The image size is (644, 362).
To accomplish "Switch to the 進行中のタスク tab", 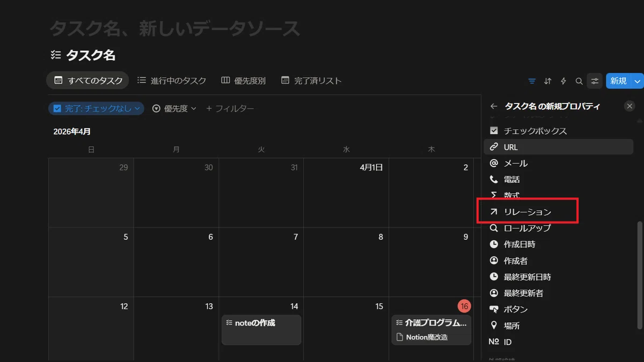I will pos(172,80).
